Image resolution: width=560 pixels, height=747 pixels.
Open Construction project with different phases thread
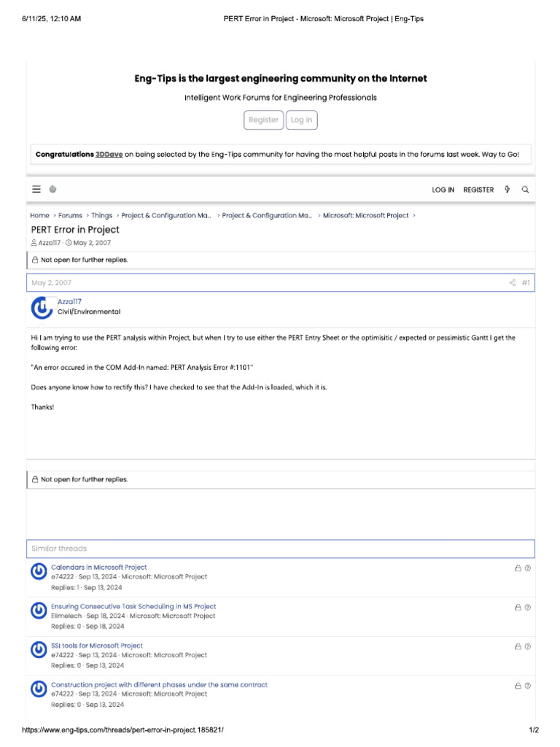(x=159, y=685)
